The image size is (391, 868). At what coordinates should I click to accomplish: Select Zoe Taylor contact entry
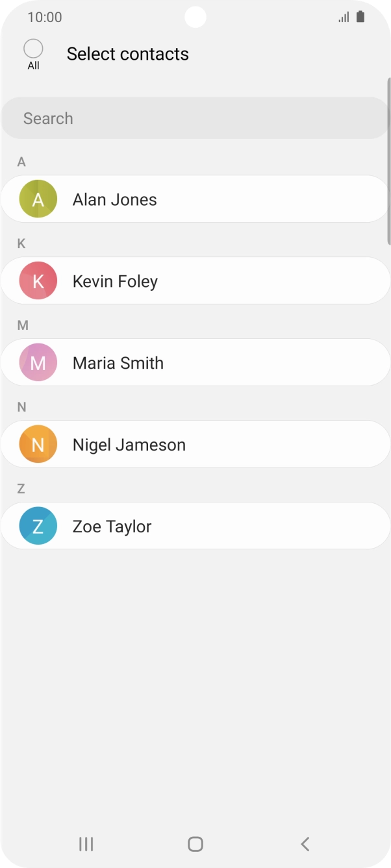[195, 526]
